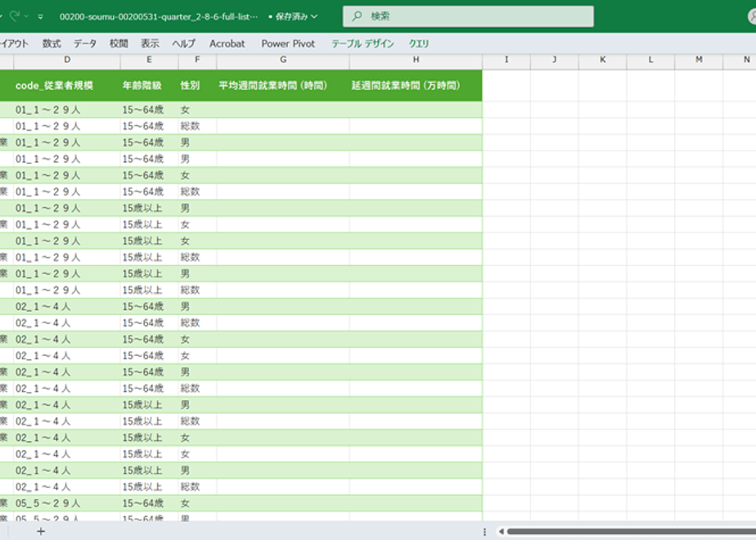The image size is (756, 540).
Task: Open the データ ribbon tab
Action: [85, 43]
